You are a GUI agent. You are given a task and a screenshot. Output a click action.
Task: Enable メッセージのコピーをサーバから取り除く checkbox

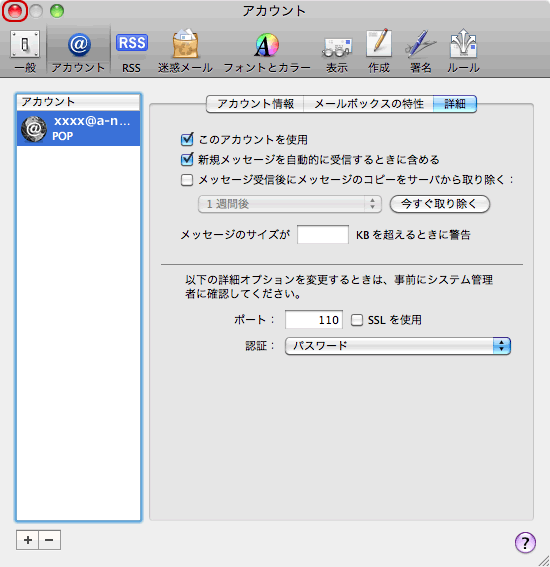coord(187,180)
